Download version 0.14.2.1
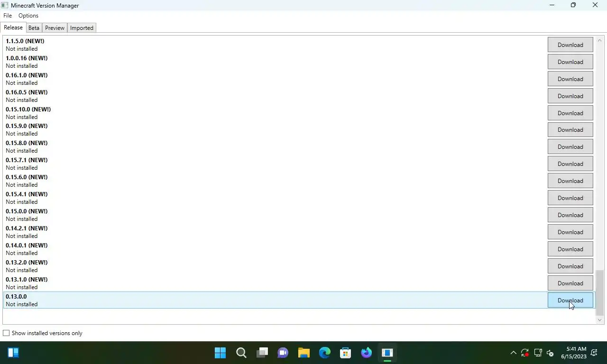Viewport: 607px width, 364px height. pos(570,232)
